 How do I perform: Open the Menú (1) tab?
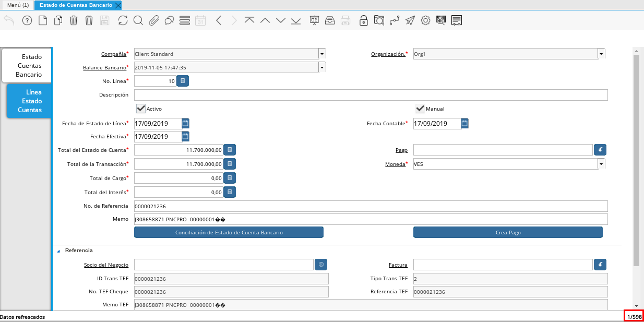point(18,5)
